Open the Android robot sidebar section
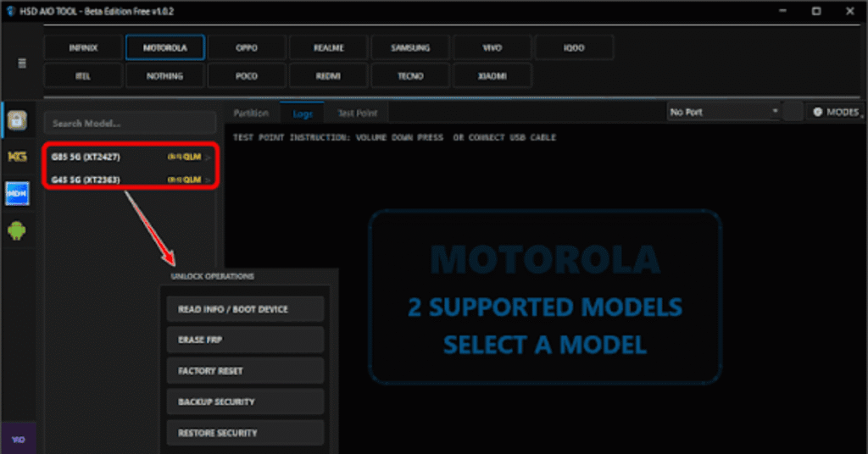The height and width of the screenshot is (454, 868). (17, 230)
